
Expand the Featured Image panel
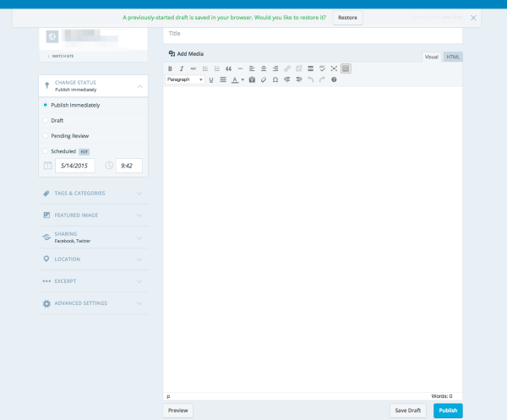[x=93, y=215]
